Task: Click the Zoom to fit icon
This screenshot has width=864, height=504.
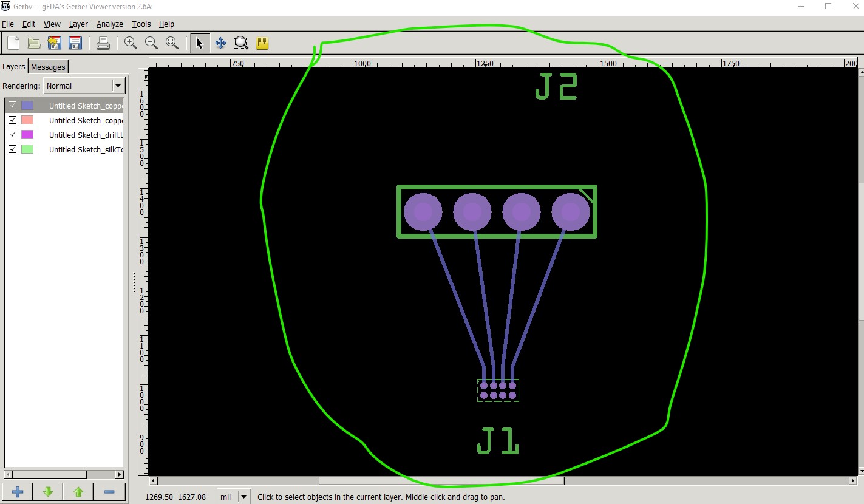Action: pyautogui.click(x=172, y=43)
